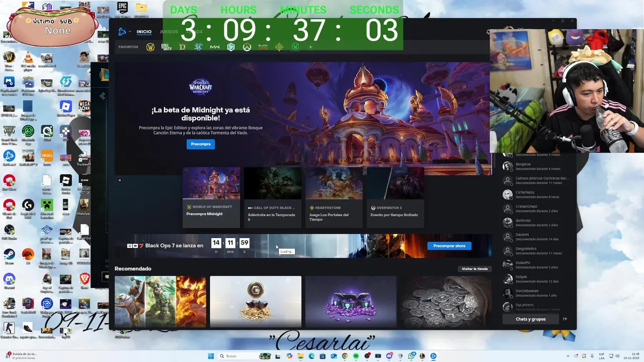Open the Hearthstone favorite icon

279,47
